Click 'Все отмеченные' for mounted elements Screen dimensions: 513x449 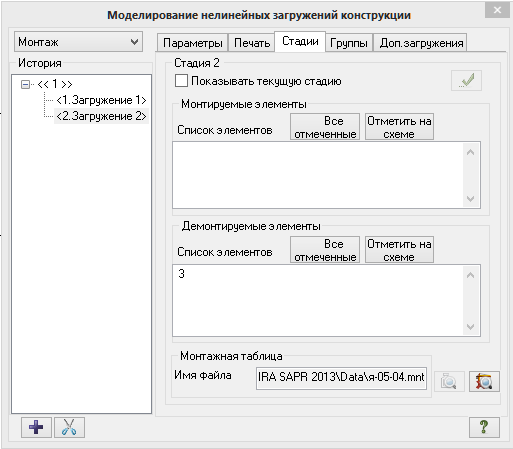click(325, 127)
